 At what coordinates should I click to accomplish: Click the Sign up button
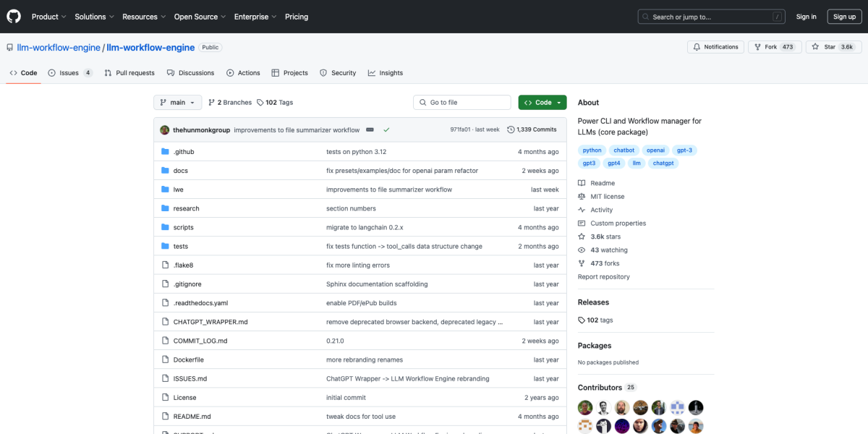coord(844,16)
